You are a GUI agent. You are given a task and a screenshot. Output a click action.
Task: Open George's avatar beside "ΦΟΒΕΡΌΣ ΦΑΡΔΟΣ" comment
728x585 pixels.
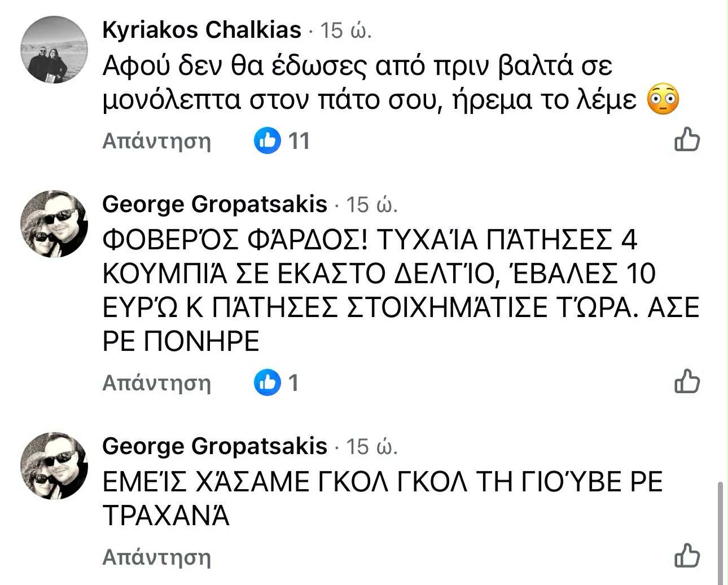click(54, 223)
